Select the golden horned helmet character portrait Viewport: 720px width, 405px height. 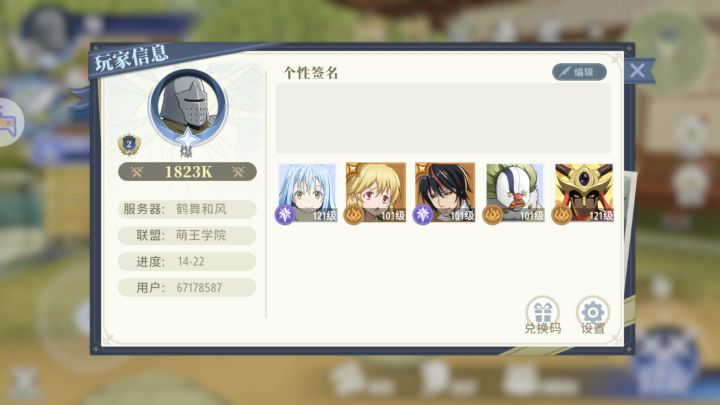pyautogui.click(x=584, y=193)
